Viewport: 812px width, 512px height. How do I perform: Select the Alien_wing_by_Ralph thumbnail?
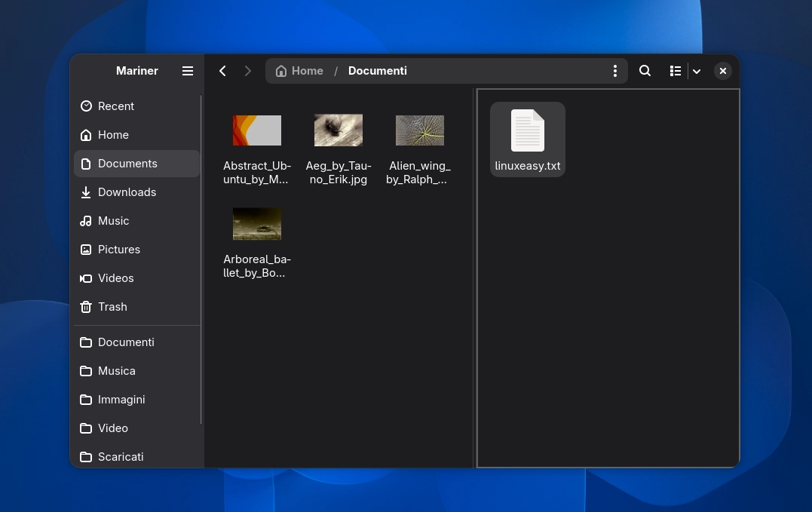pos(420,130)
